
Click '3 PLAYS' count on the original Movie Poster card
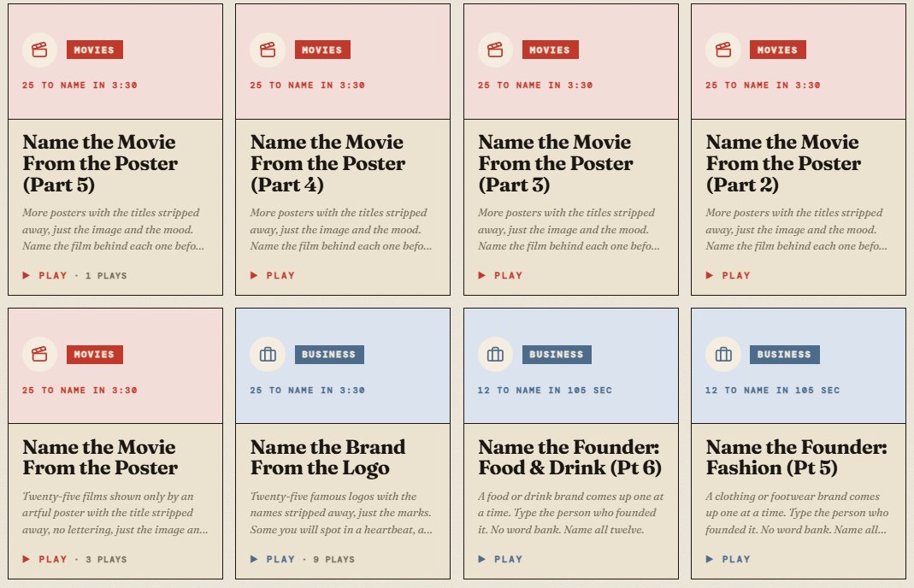106,560
